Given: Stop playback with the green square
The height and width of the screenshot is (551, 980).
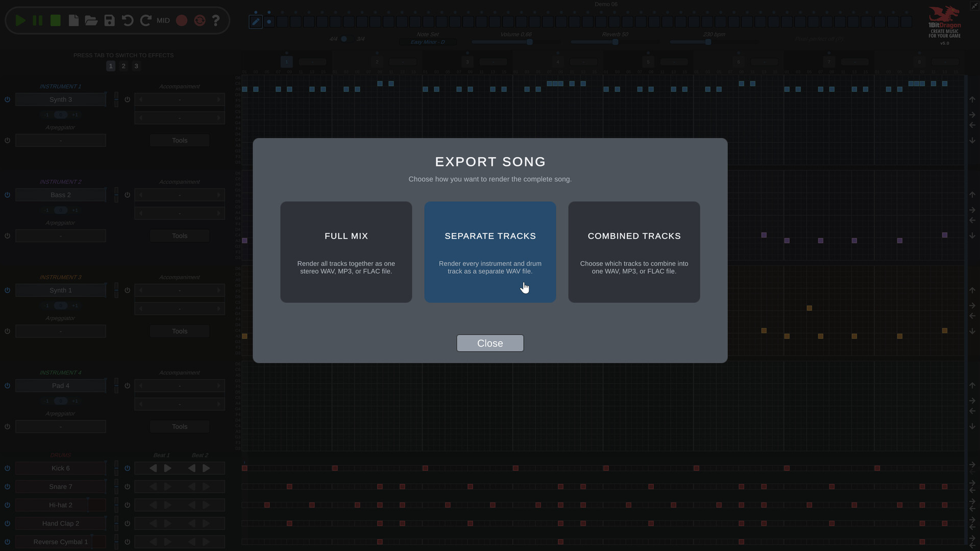Looking at the screenshot, I should point(56,20).
